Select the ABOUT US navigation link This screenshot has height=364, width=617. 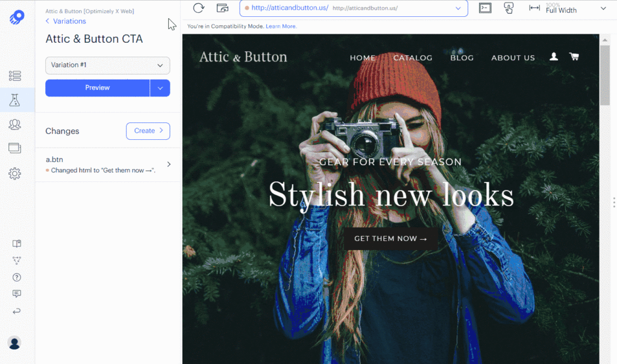(x=513, y=58)
